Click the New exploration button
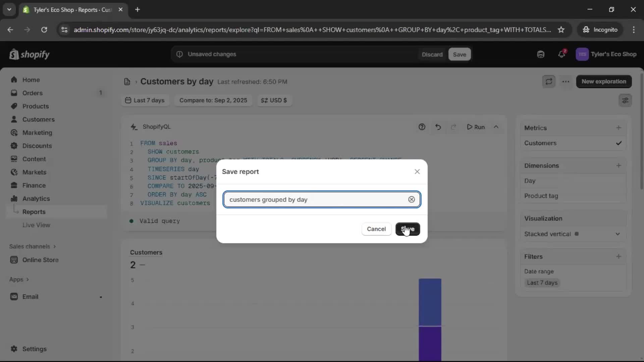Viewport: 644px width, 362px height. click(x=603, y=81)
